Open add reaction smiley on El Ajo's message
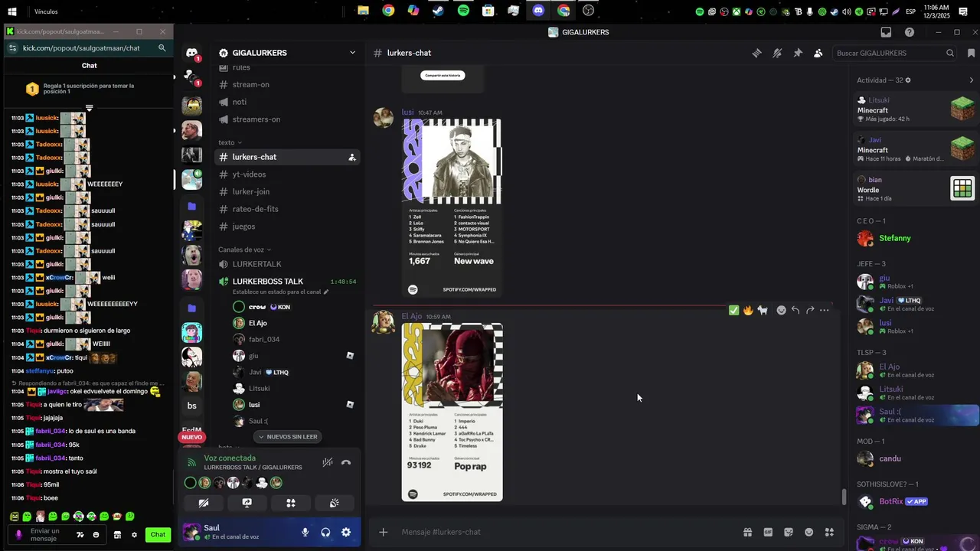The width and height of the screenshot is (980, 551). (781, 310)
